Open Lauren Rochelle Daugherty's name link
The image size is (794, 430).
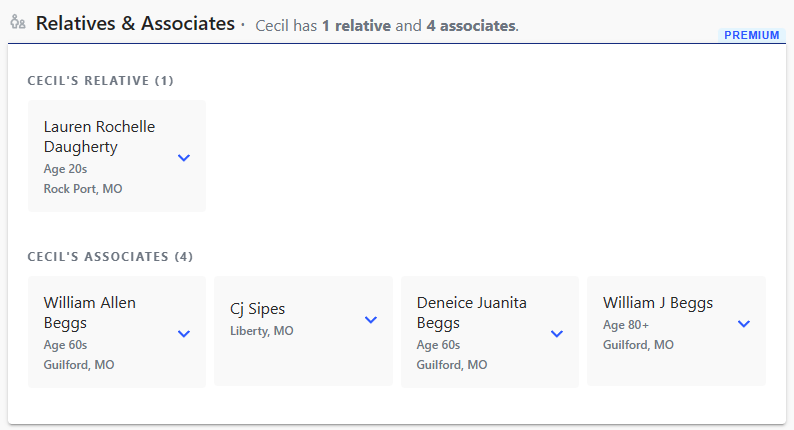point(99,136)
